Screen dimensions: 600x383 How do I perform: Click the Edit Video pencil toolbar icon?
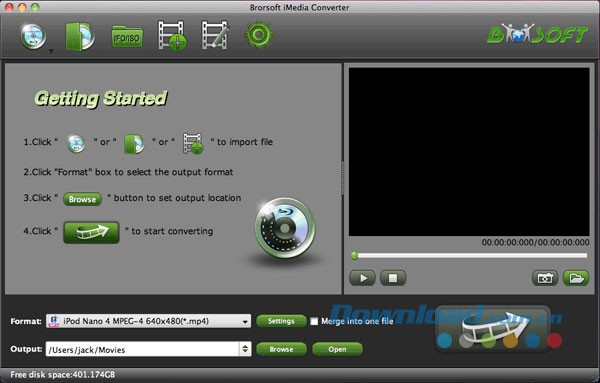coord(215,36)
